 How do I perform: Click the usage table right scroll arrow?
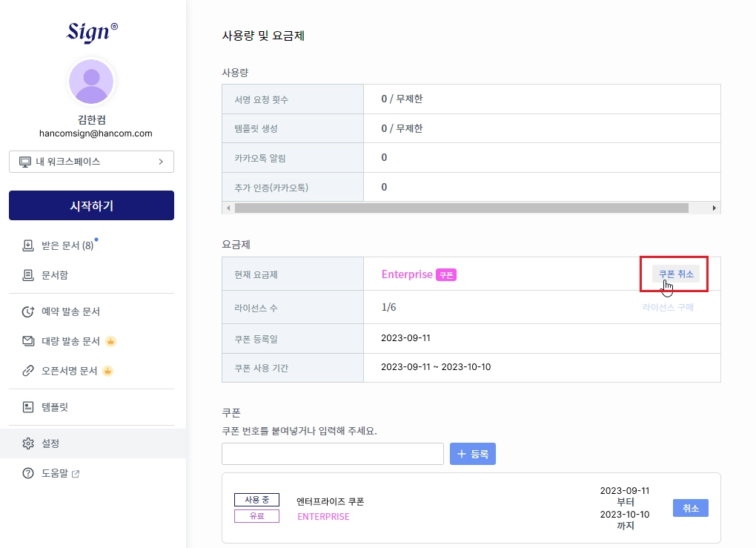[714, 208]
